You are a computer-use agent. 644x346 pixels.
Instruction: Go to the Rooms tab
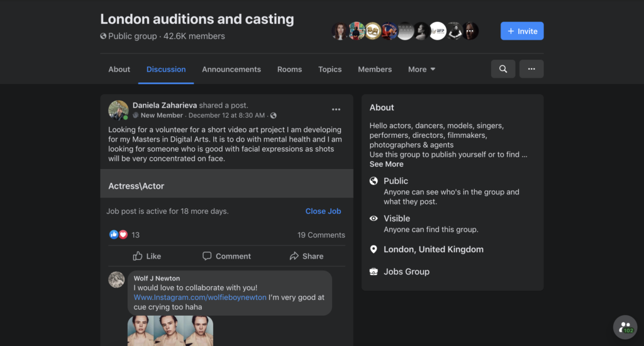pos(289,69)
